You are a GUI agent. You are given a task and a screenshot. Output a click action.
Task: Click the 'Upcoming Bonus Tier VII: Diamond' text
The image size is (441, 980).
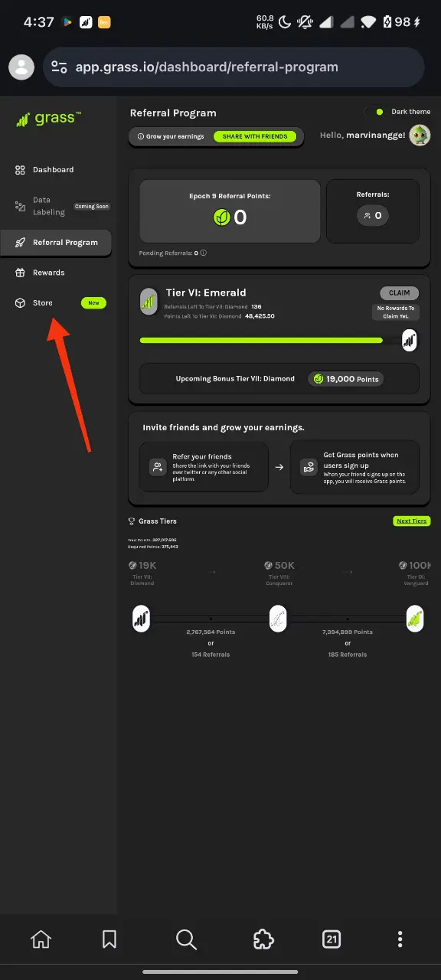pyautogui.click(x=235, y=379)
